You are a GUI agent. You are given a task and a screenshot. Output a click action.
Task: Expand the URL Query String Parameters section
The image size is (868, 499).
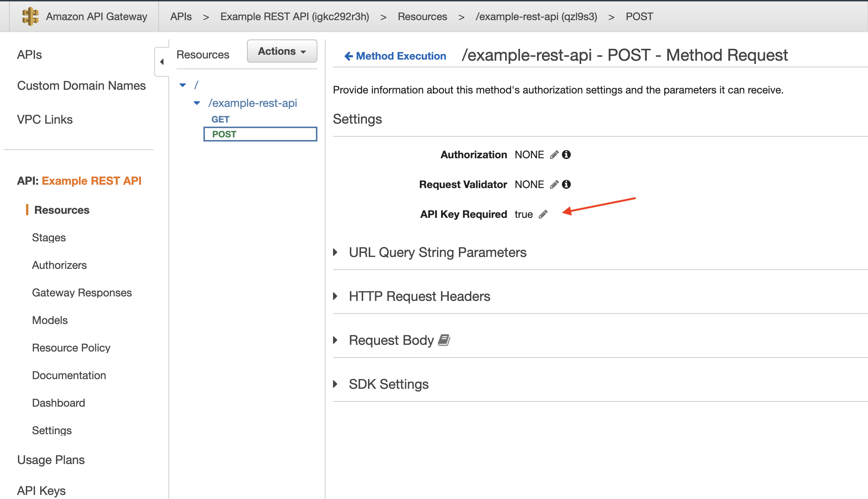click(x=337, y=252)
